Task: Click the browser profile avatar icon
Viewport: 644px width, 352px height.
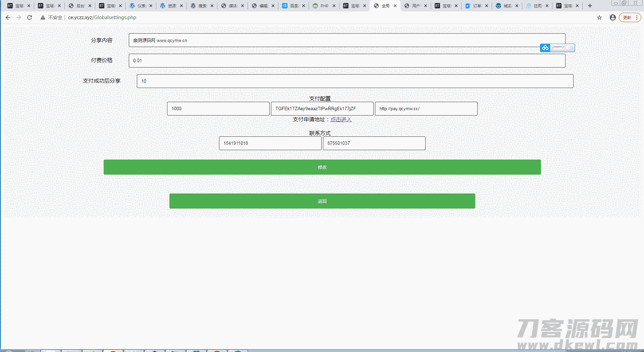Action: click(x=612, y=17)
